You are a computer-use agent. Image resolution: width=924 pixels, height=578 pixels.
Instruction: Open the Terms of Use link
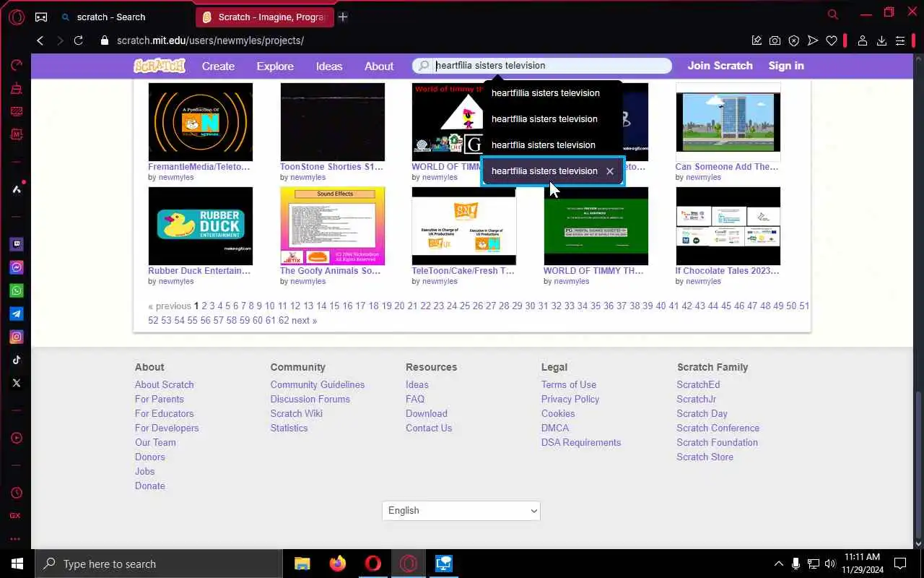tap(569, 385)
